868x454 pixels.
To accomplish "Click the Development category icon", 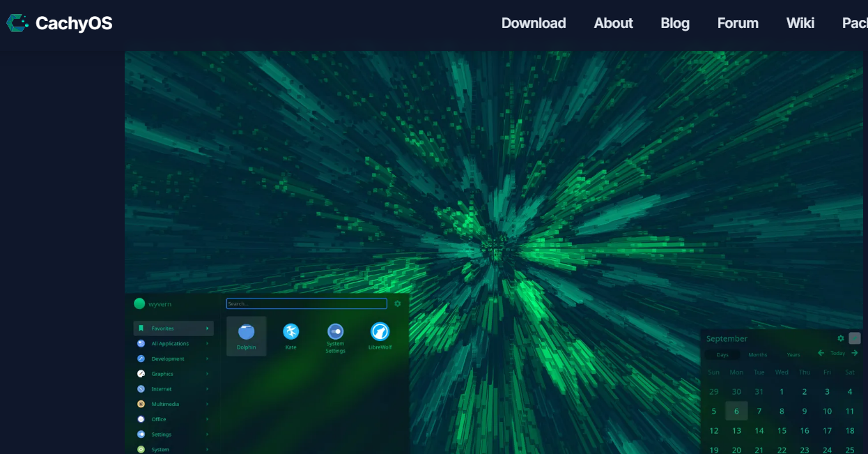I will tap(141, 358).
